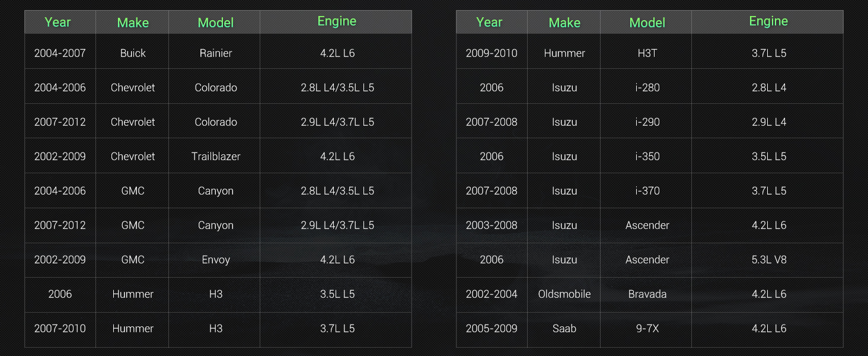
Task: Select the GMC Envoy model cell
Action: [215, 259]
